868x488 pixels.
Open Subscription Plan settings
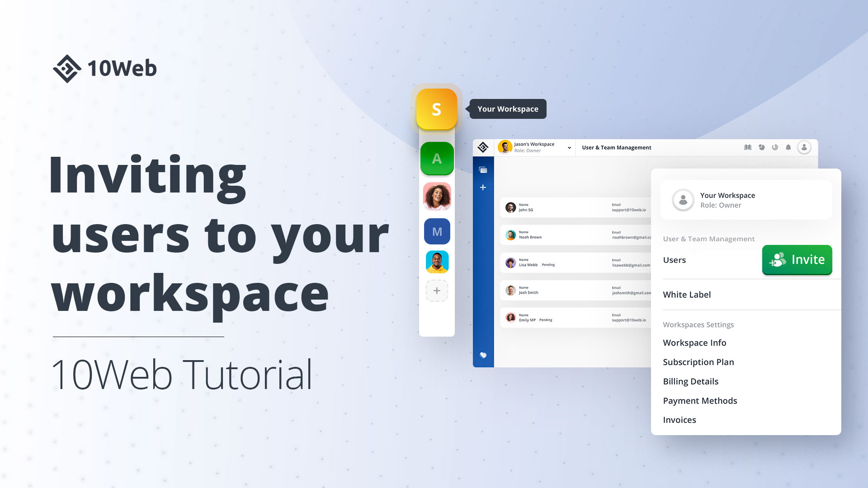[699, 361]
